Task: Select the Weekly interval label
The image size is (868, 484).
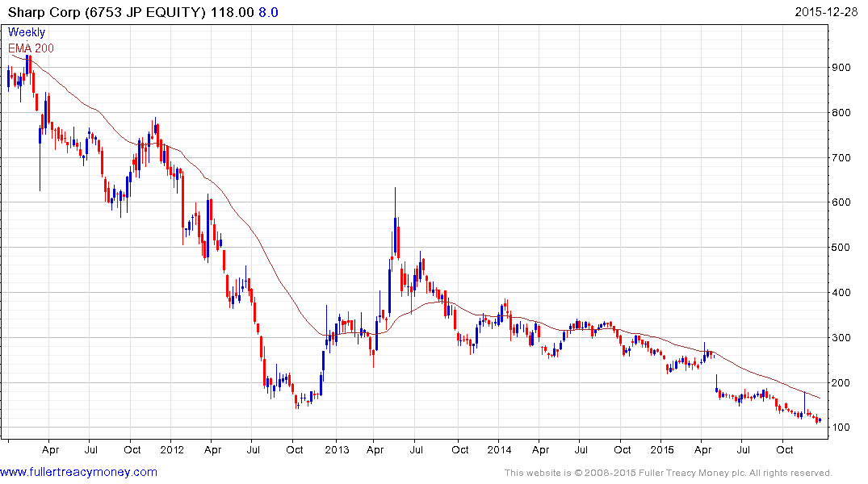Action: coord(26,32)
